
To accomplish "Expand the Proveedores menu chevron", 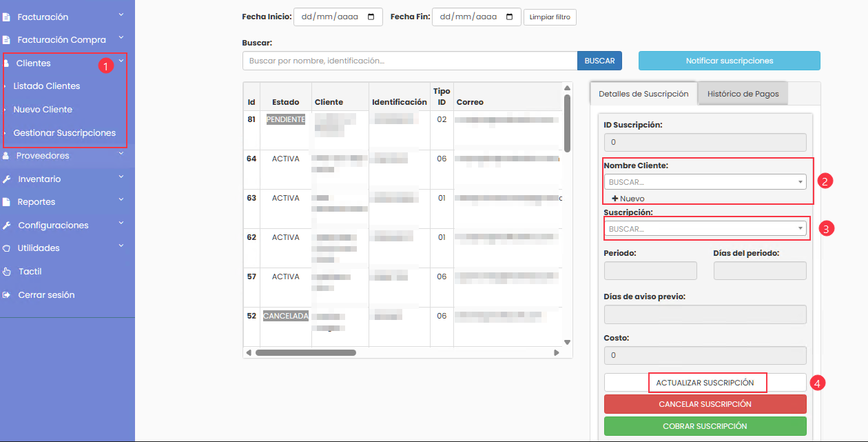I will click(121, 153).
